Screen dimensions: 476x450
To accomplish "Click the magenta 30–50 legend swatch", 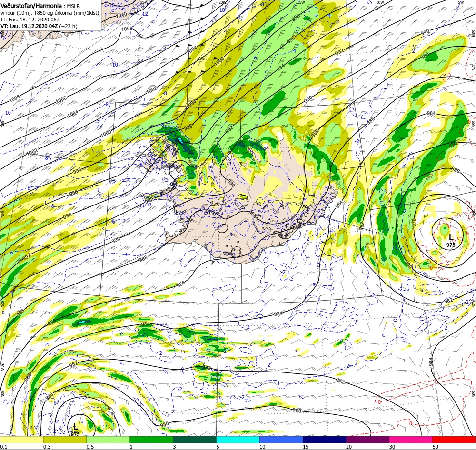I will [411, 440].
